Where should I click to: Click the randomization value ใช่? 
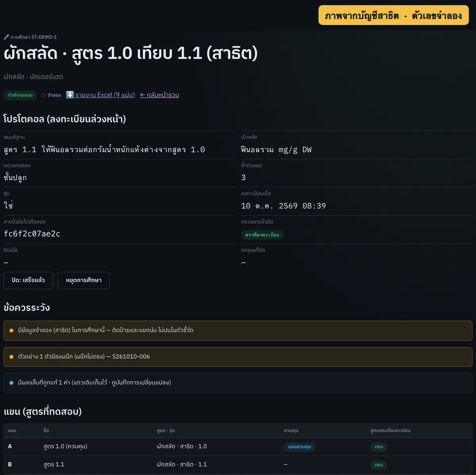pos(8,206)
